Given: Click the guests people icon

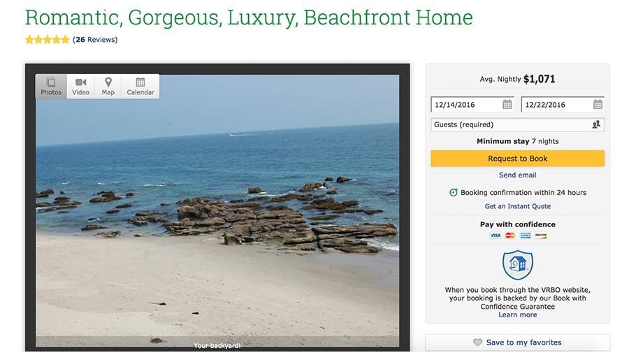Looking at the screenshot, I should pos(596,124).
